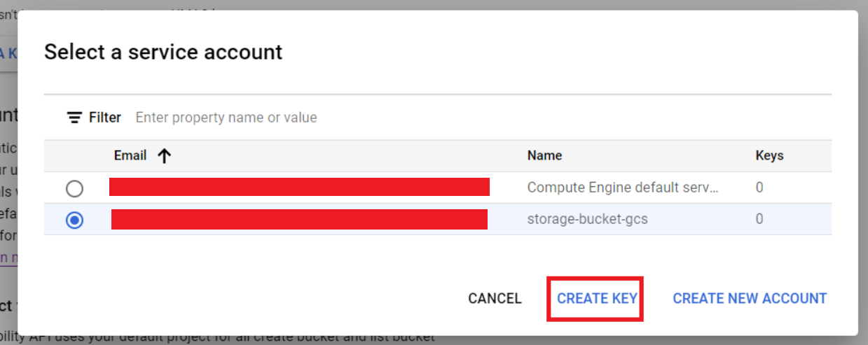Click the CANCEL button
The image size is (868, 345).
[x=495, y=298]
